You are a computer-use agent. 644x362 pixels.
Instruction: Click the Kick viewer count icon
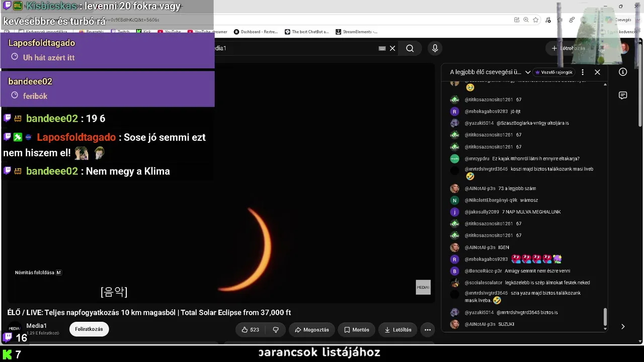click(7, 354)
